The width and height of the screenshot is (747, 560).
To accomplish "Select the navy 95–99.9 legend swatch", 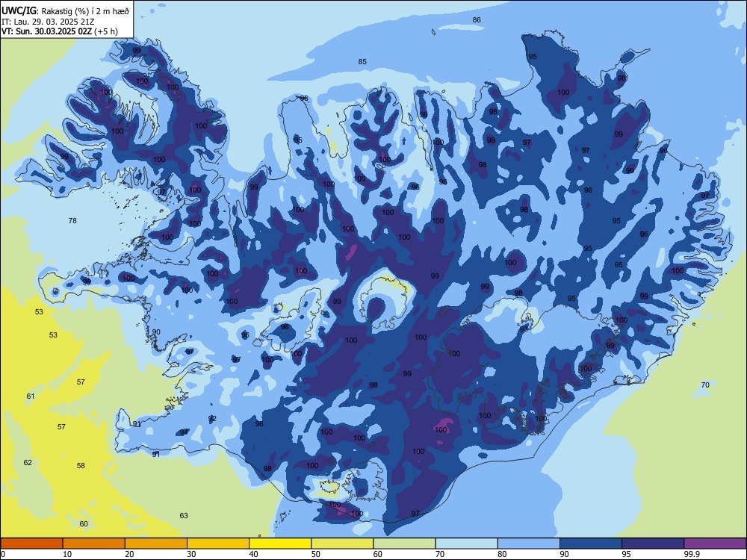I will pos(653,544).
